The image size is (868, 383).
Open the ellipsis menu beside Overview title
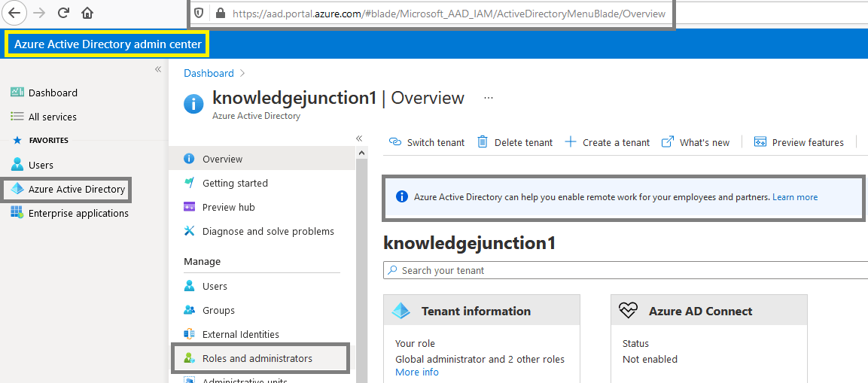(x=489, y=97)
